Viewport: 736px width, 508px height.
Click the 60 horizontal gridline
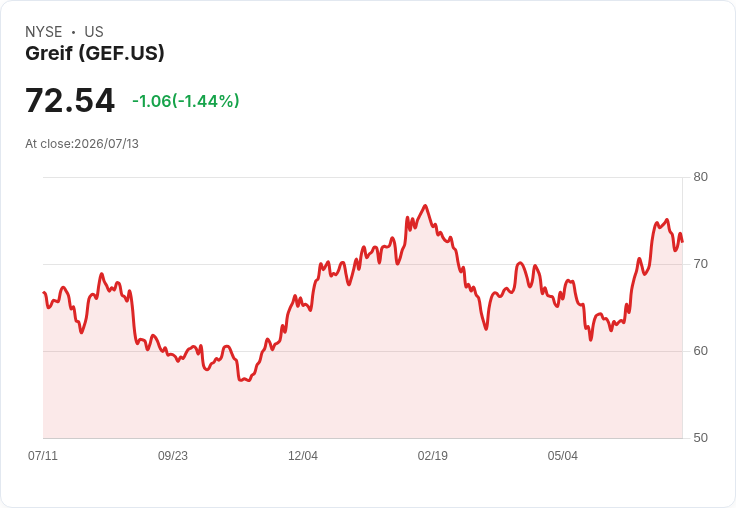[363, 351]
